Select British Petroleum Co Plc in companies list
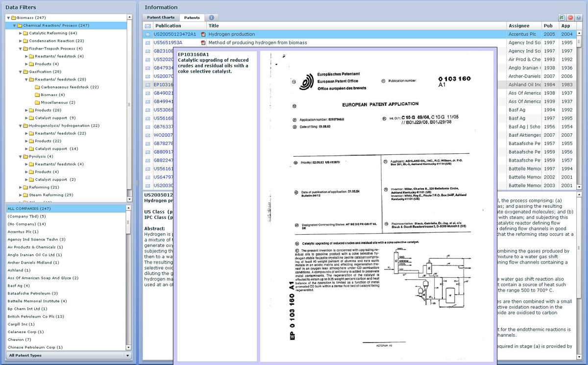 (x=34, y=316)
